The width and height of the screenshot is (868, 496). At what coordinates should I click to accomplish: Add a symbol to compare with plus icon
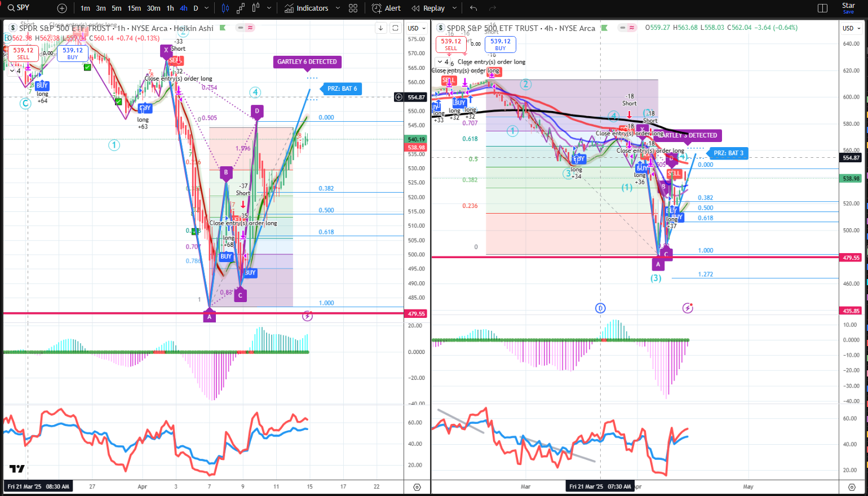pyautogui.click(x=62, y=8)
